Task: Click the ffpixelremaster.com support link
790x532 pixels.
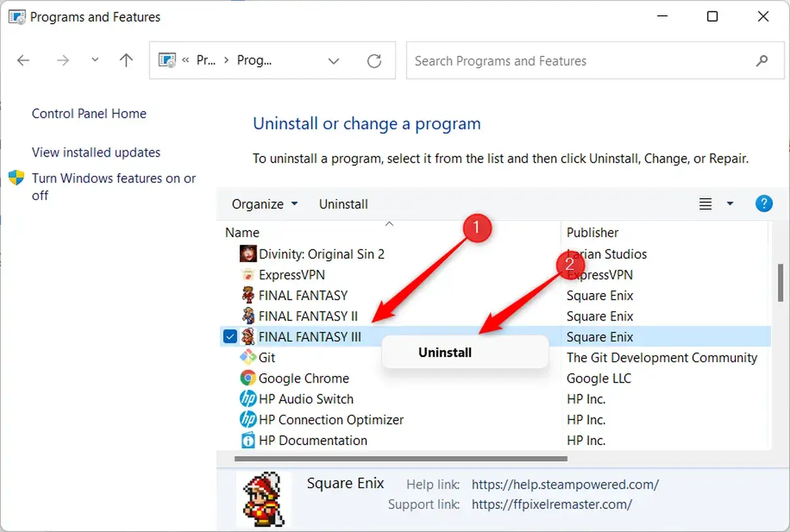Action: (552, 504)
